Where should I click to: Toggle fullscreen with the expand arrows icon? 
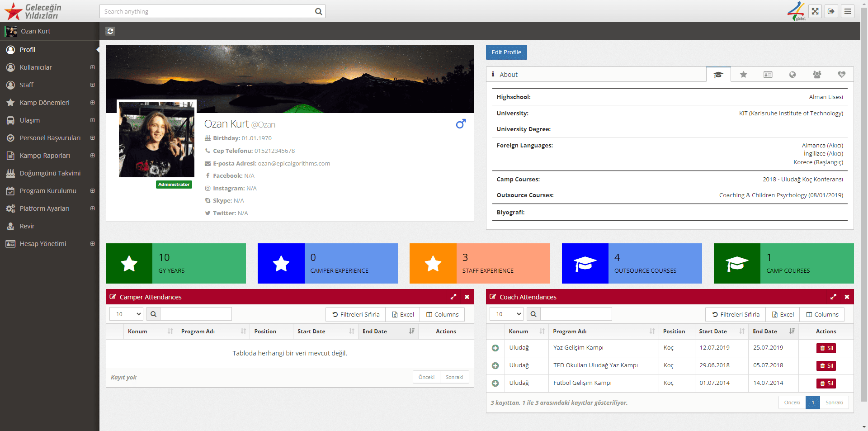coord(815,11)
